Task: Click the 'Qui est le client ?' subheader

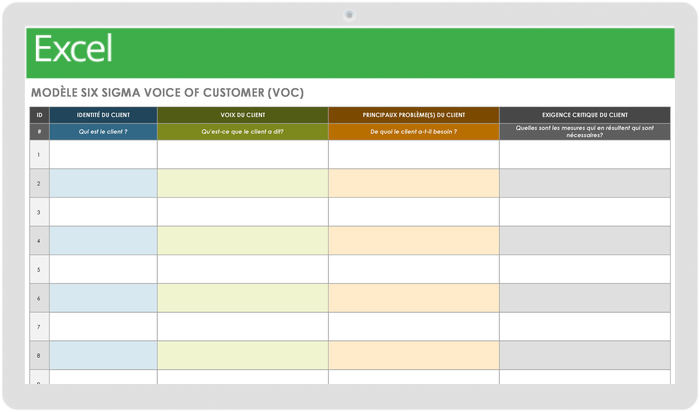Action: click(x=103, y=132)
